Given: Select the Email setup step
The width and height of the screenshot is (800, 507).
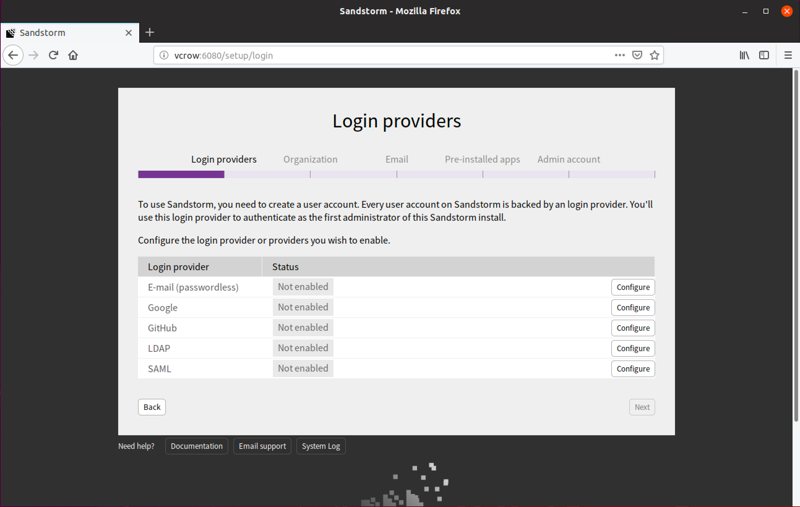Looking at the screenshot, I should [396, 159].
